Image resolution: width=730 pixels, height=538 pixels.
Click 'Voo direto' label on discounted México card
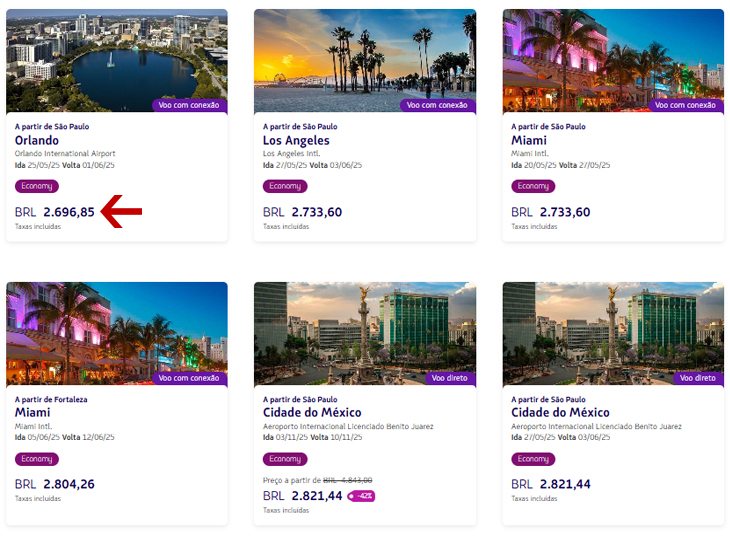pyautogui.click(x=450, y=378)
